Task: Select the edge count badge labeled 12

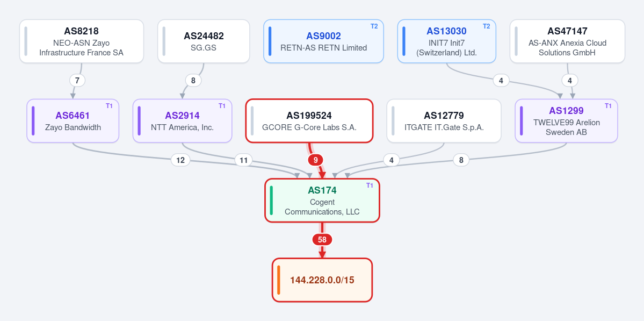Action: [x=180, y=160]
